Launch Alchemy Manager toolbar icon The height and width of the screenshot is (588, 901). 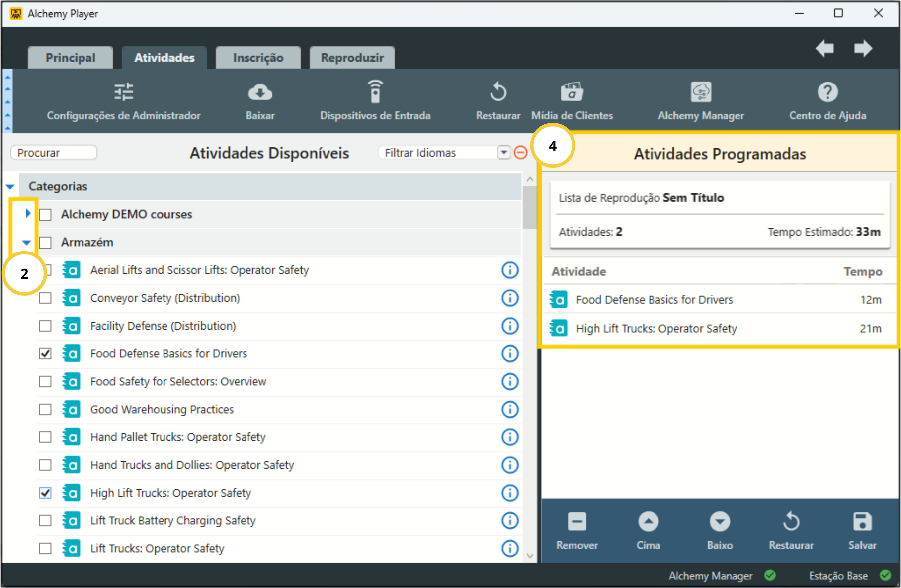pyautogui.click(x=701, y=92)
